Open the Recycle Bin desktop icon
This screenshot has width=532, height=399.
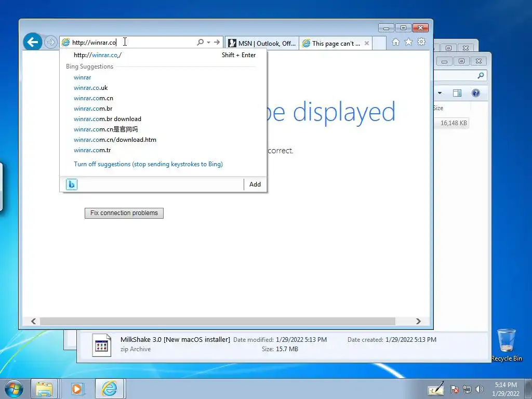[x=507, y=345]
